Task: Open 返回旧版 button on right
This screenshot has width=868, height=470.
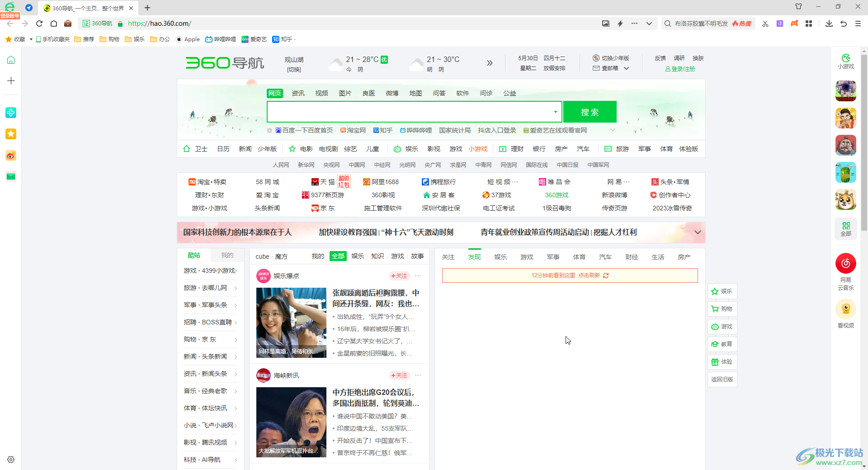Action: pos(722,379)
